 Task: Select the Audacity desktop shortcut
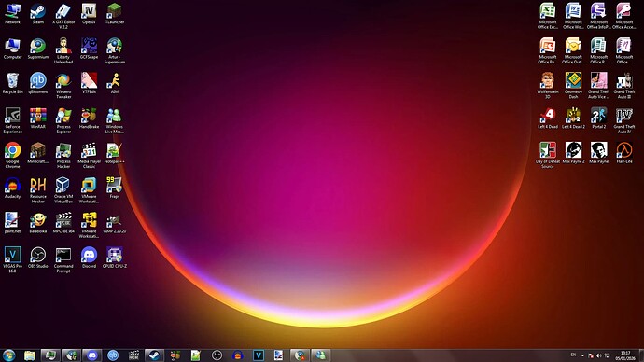coord(12,188)
